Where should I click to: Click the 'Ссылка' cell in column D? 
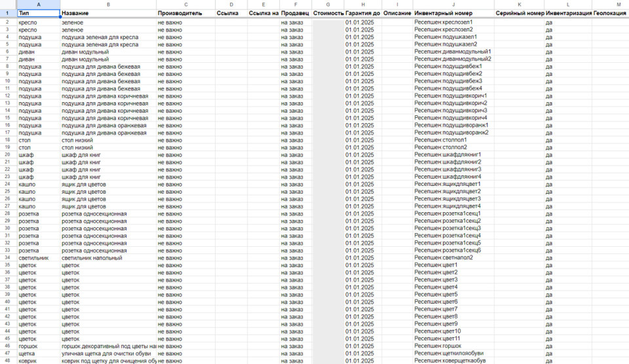point(231,13)
